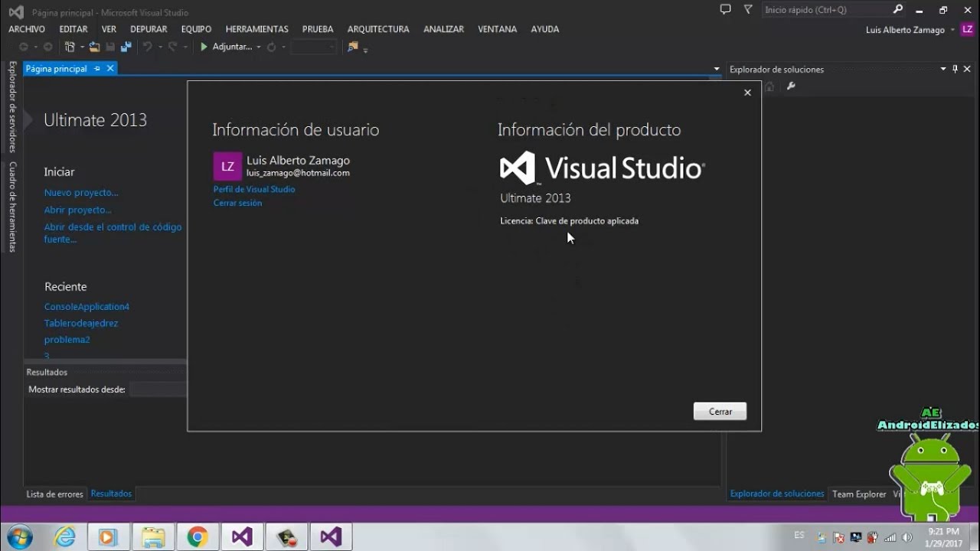
Task: Click the New Project toolbar icon
Action: [x=70, y=47]
